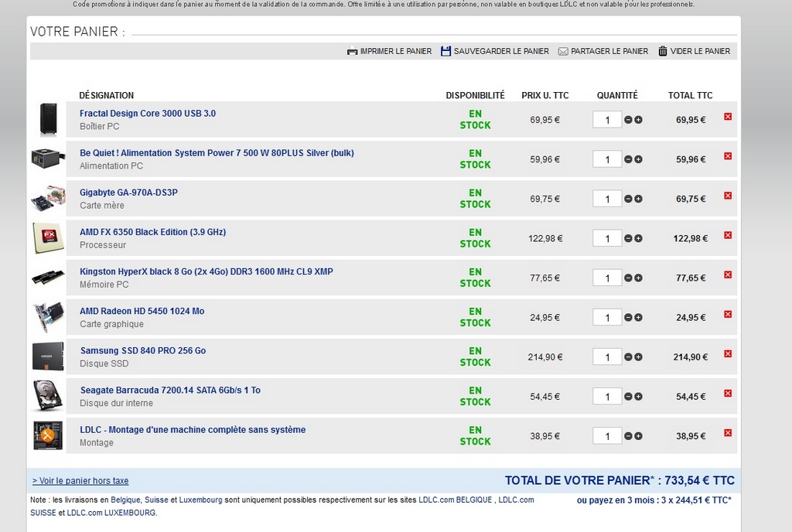Viewport: 792px width, 532px height.
Task: Increase quantity of Be Quiet power supply
Action: [638, 159]
